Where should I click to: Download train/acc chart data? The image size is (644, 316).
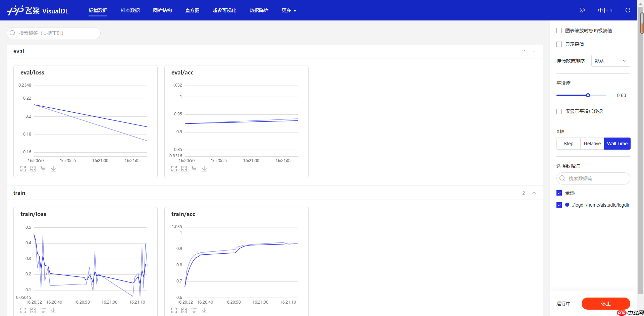tap(204, 310)
